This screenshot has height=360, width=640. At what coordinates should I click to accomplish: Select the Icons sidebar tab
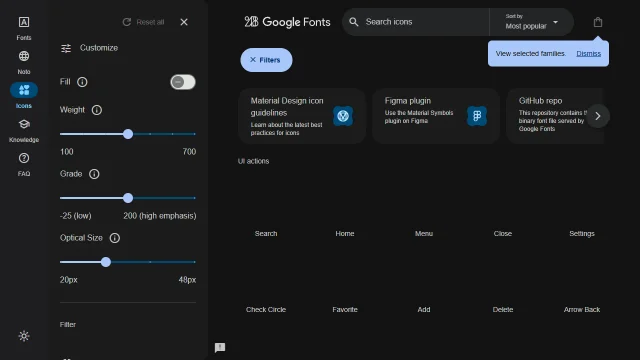point(24,96)
